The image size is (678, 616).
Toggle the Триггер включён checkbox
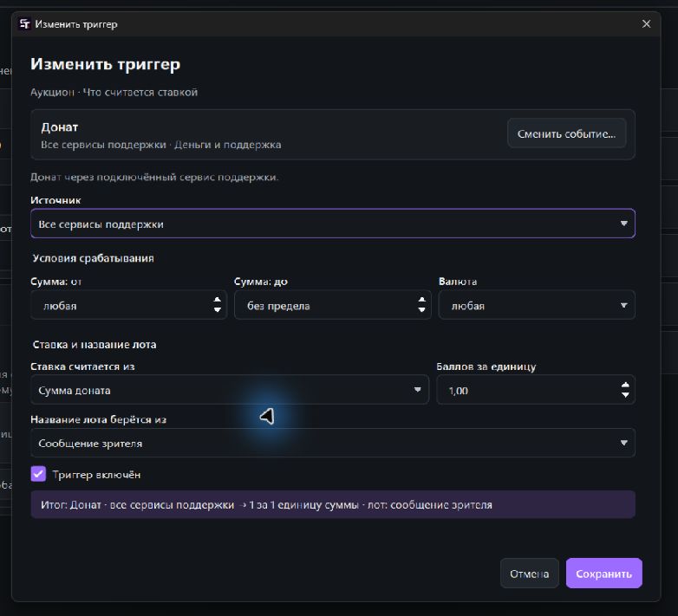38,474
